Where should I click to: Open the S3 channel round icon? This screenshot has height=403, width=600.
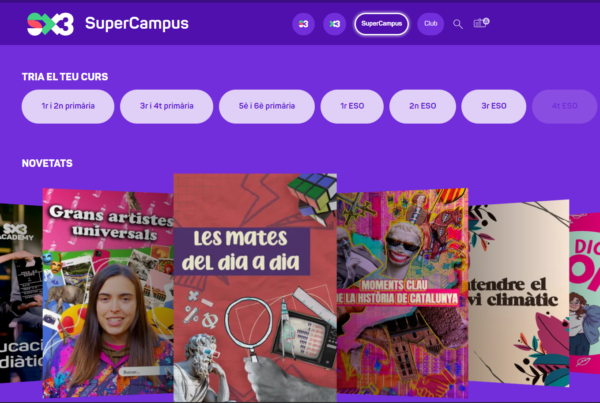tap(303, 24)
